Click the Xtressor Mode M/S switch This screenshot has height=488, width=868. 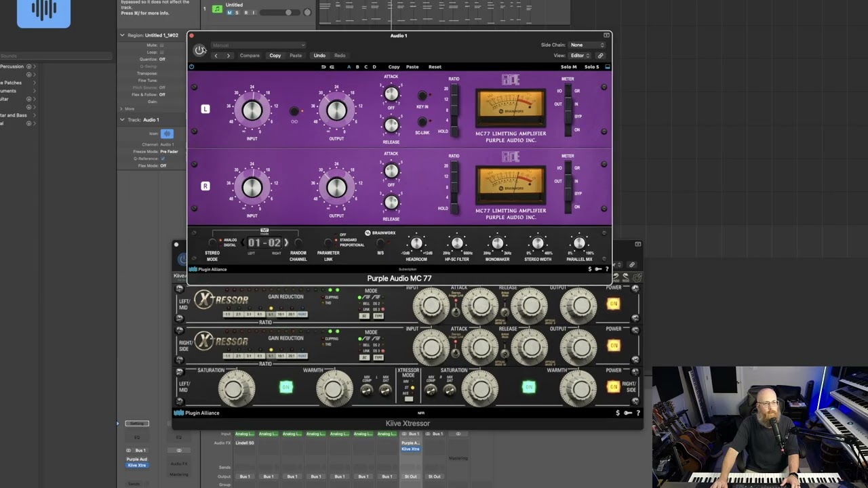click(408, 399)
